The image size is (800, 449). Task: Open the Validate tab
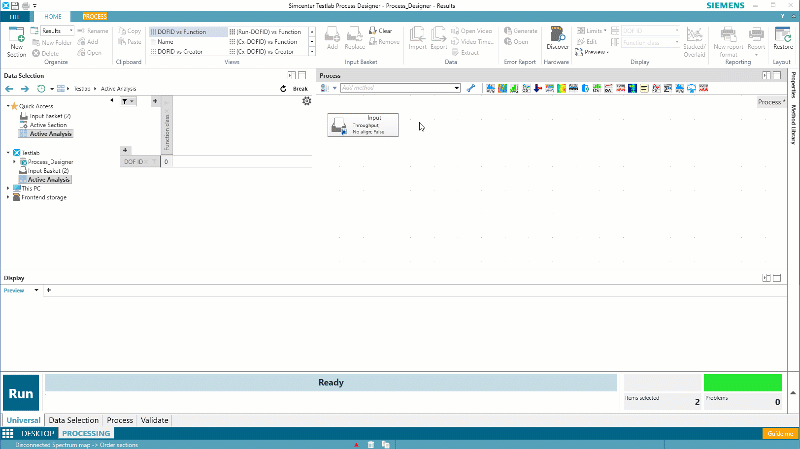coord(154,421)
